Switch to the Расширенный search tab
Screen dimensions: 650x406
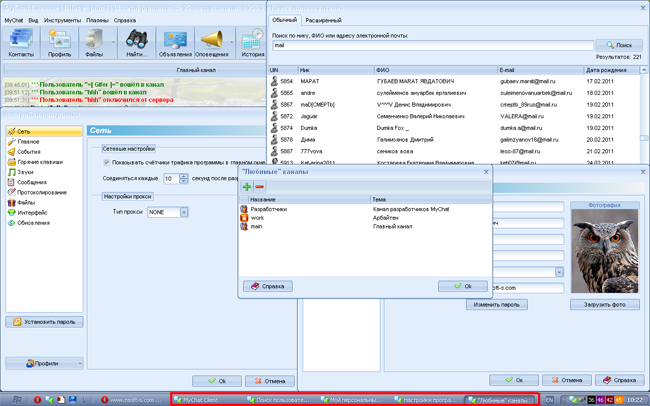point(324,20)
